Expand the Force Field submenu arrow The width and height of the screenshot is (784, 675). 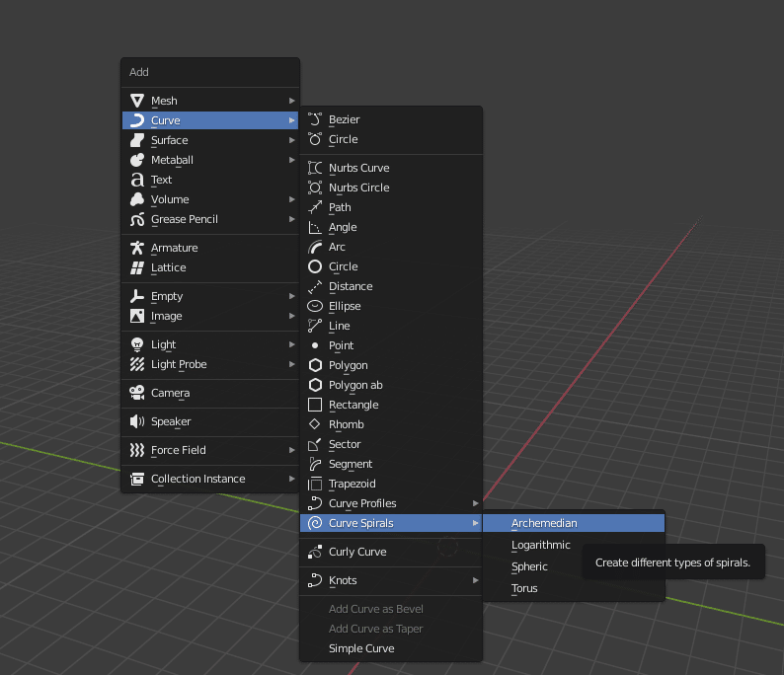(x=292, y=450)
